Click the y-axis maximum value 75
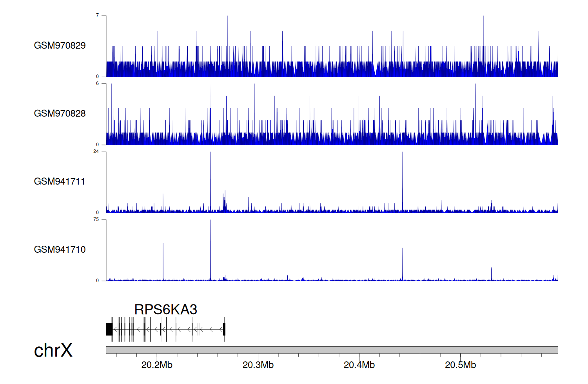 pyautogui.click(x=96, y=219)
